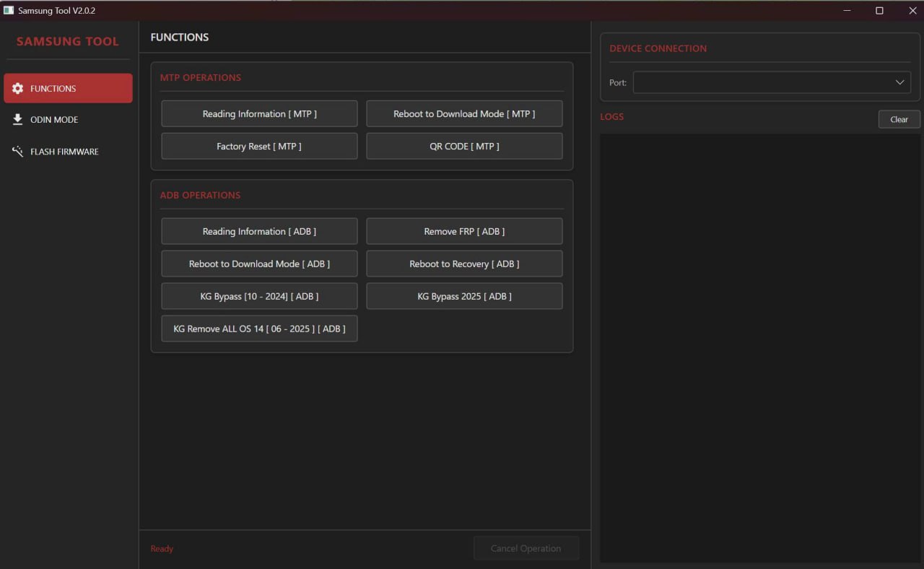
Task: Click the Port: label
Action: click(618, 82)
